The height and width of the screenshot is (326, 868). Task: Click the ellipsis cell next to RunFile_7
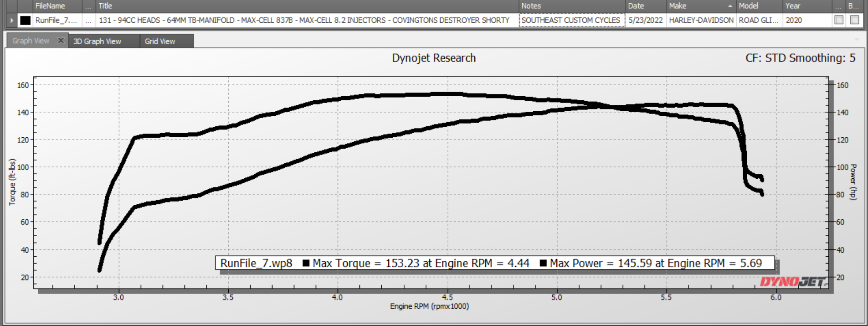pos(89,20)
